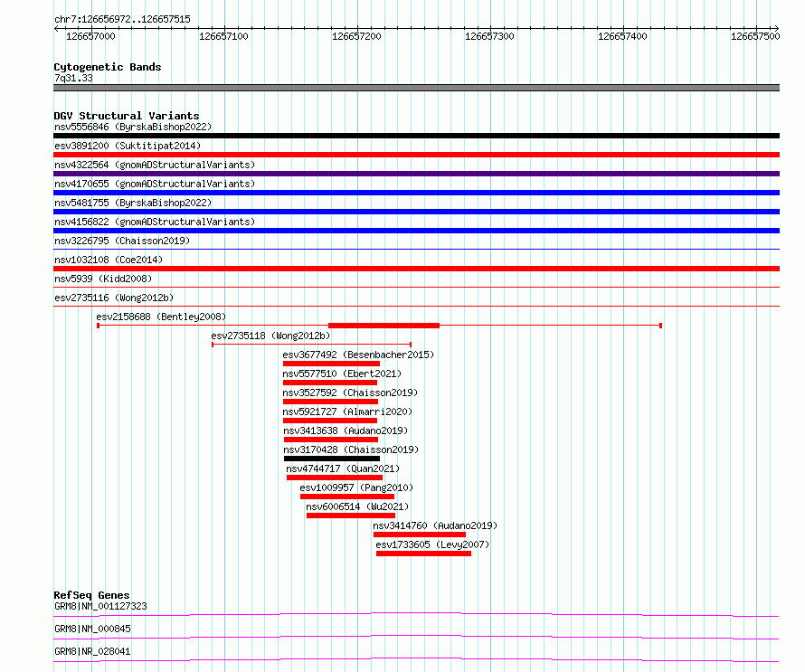Click ruler position 126657200
Image resolution: width=805 pixels, height=672 pixels.
[356, 36]
